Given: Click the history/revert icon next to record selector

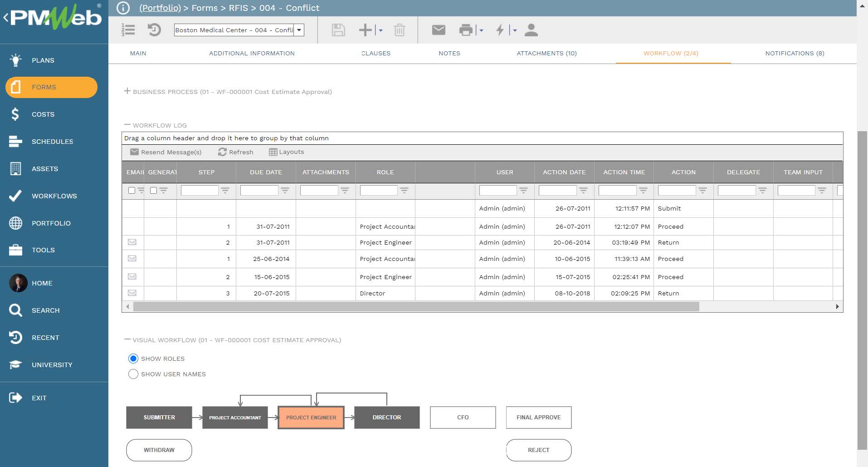Looking at the screenshot, I should 154,29.
